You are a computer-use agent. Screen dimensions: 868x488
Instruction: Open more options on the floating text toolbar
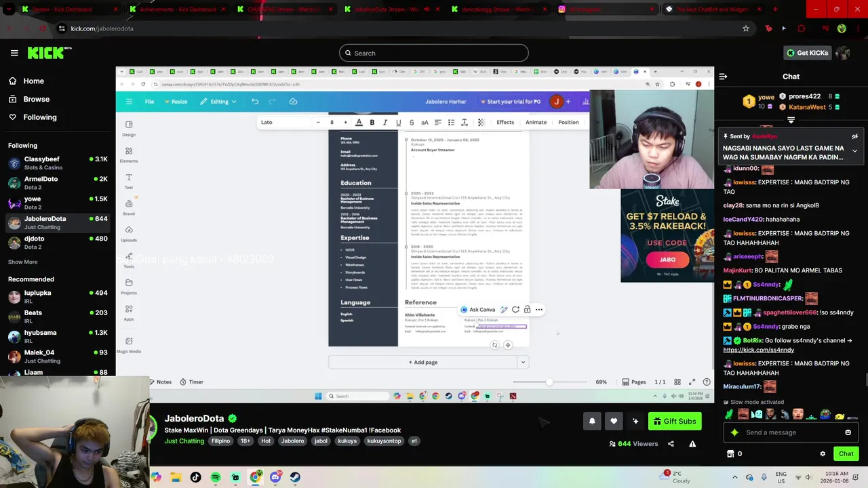point(539,310)
